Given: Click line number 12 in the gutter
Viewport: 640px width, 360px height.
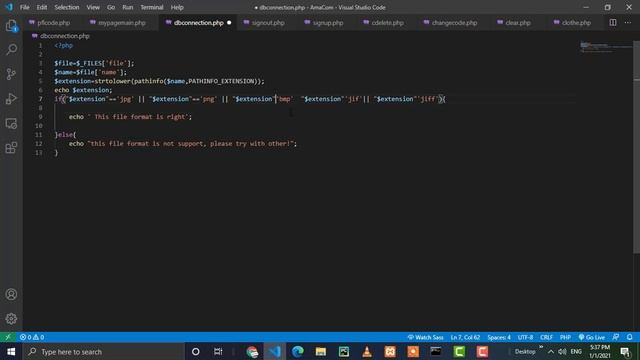Looking at the screenshot, I should point(39,144).
